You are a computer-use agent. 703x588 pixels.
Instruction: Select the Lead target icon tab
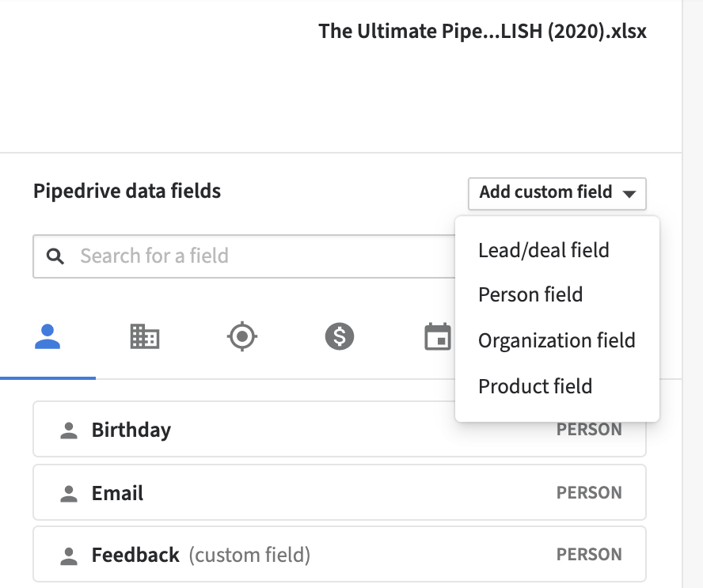click(x=241, y=338)
